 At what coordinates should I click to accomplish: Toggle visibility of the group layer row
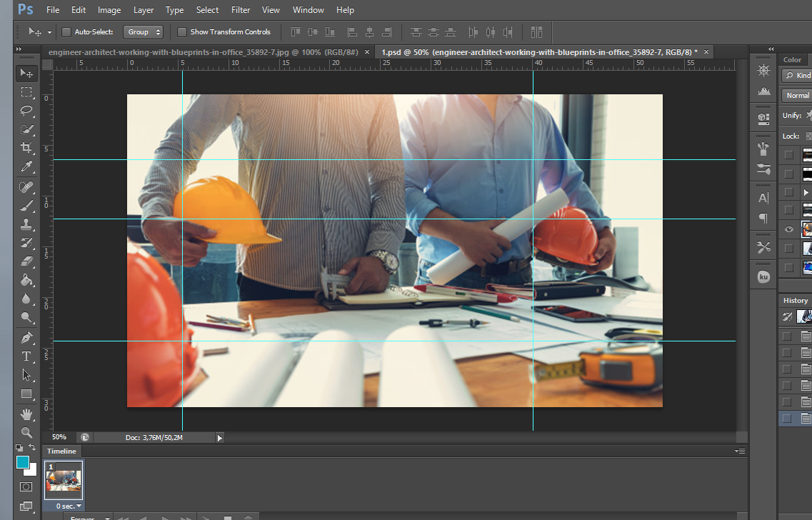pyautogui.click(x=788, y=191)
